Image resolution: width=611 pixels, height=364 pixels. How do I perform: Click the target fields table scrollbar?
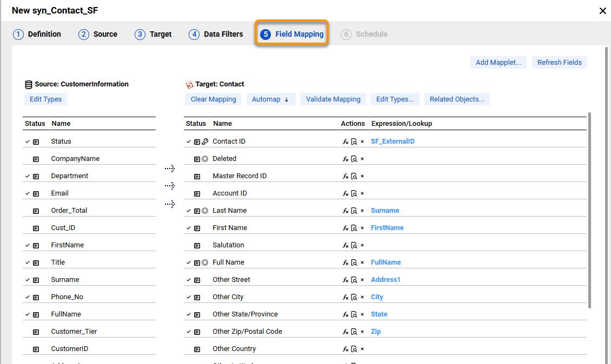click(589, 210)
